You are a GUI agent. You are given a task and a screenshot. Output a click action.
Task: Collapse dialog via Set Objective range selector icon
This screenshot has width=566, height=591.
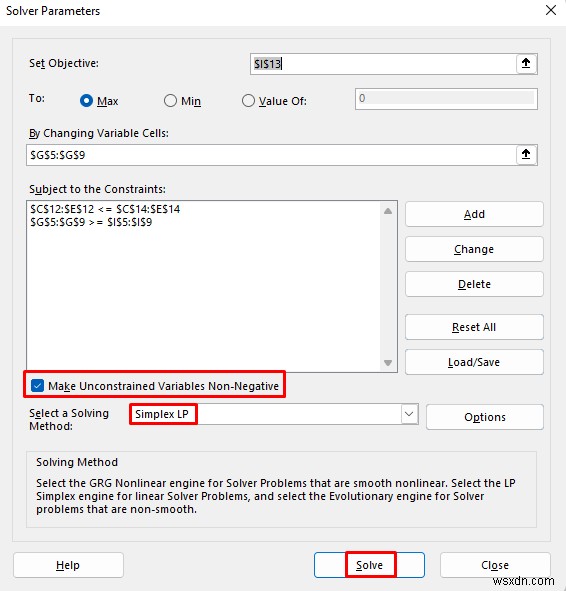[526, 64]
